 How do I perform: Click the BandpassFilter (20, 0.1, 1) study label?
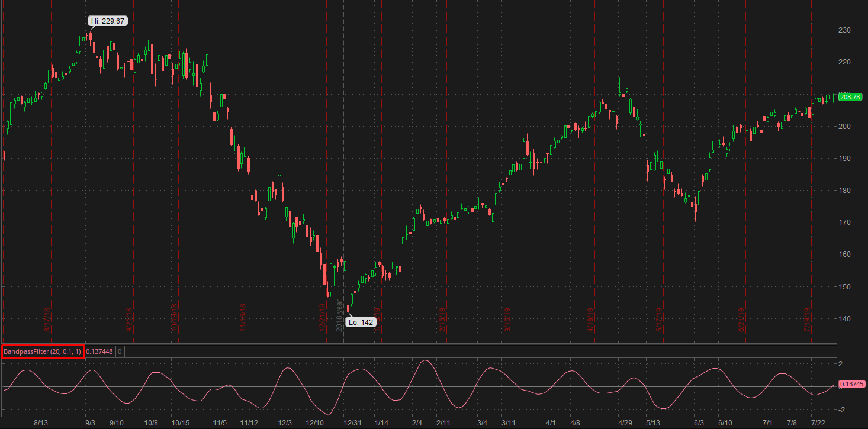click(43, 351)
